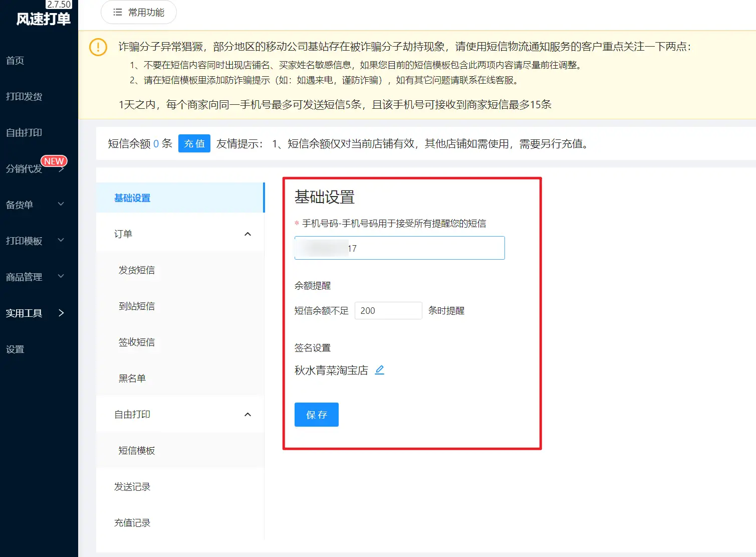Viewport: 756px width, 557px height.
Task: Collapse the 订单 section chevron
Action: [x=247, y=234]
